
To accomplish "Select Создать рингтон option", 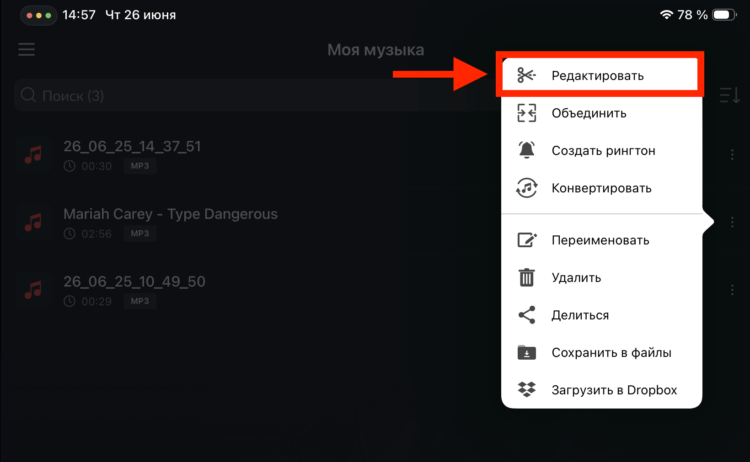I will (x=602, y=150).
